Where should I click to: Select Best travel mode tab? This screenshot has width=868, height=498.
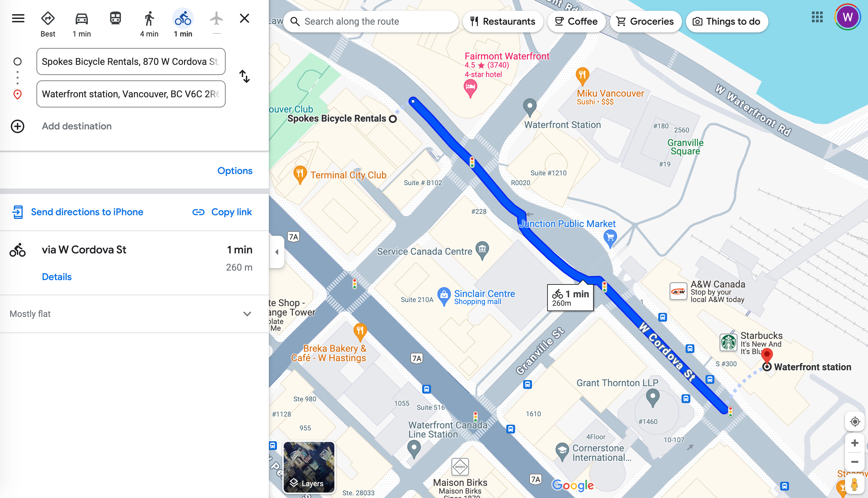point(48,23)
